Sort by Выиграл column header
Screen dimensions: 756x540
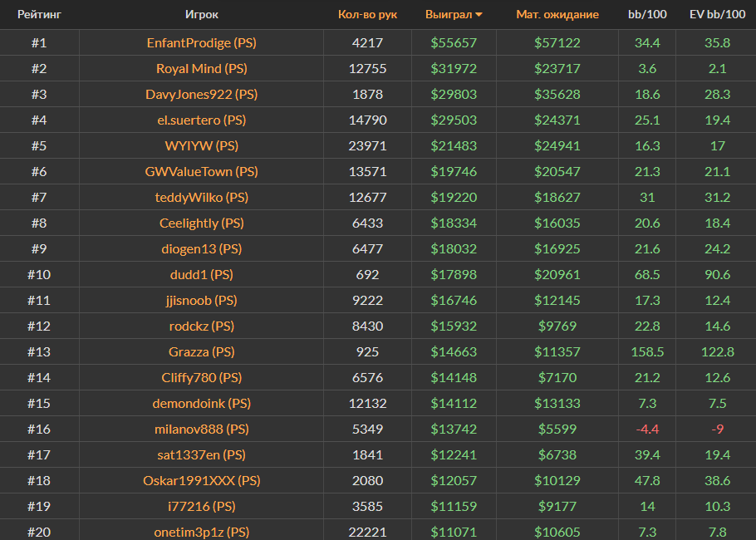(448, 15)
